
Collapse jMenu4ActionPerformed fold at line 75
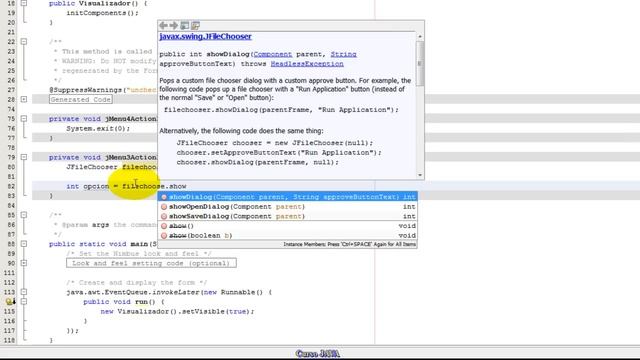tap(24, 119)
